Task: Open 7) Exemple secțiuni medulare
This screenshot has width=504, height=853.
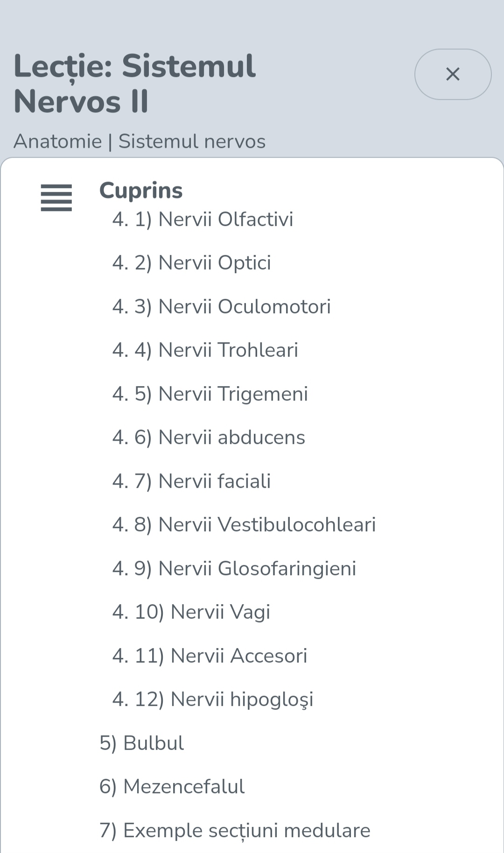Action: 235,831
